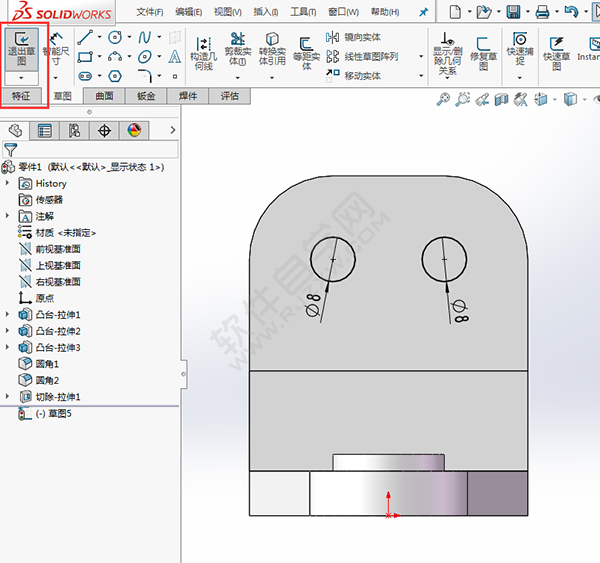Viewport: 600px width, 563px height.
Task: Select the sketch Text (A) tool
Action: click(x=174, y=57)
